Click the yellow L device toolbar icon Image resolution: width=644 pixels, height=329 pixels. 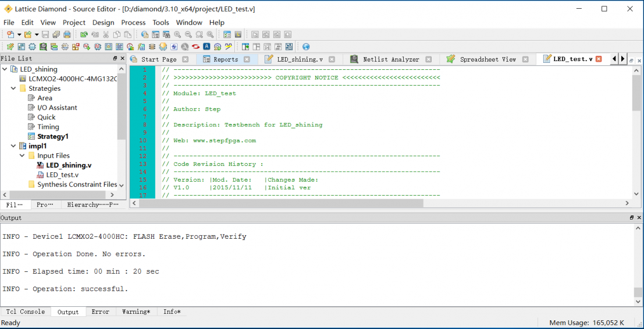coord(238,34)
